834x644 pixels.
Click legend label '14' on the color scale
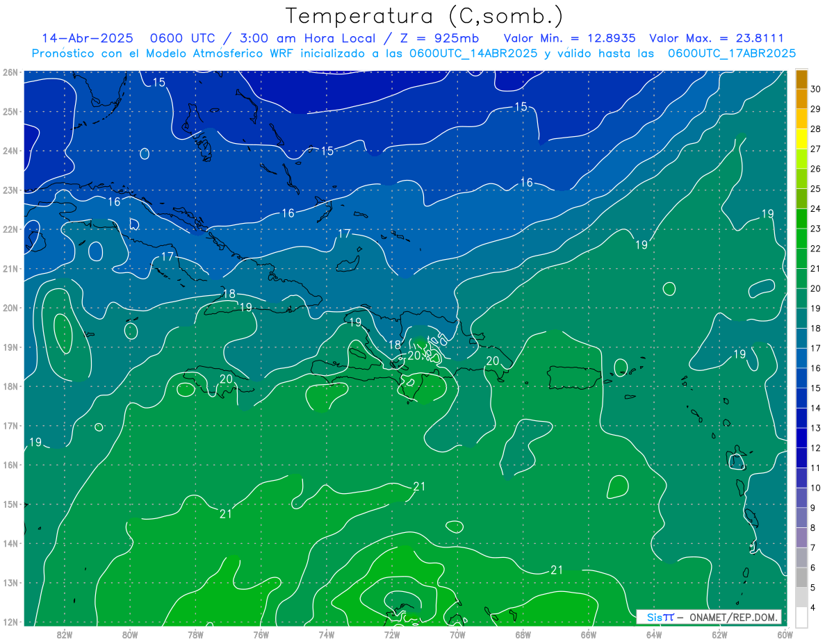[816, 408]
